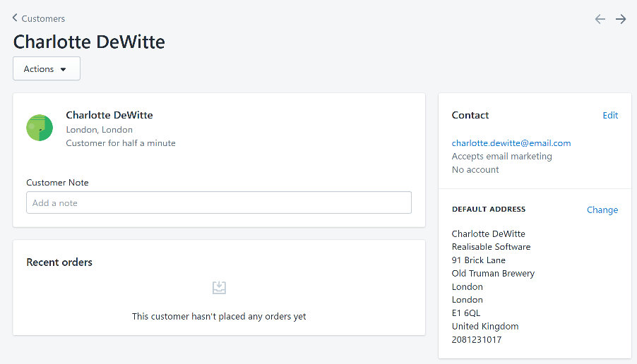The image size is (637, 364).
Task: Click the phone number 2081231017
Action: click(477, 339)
